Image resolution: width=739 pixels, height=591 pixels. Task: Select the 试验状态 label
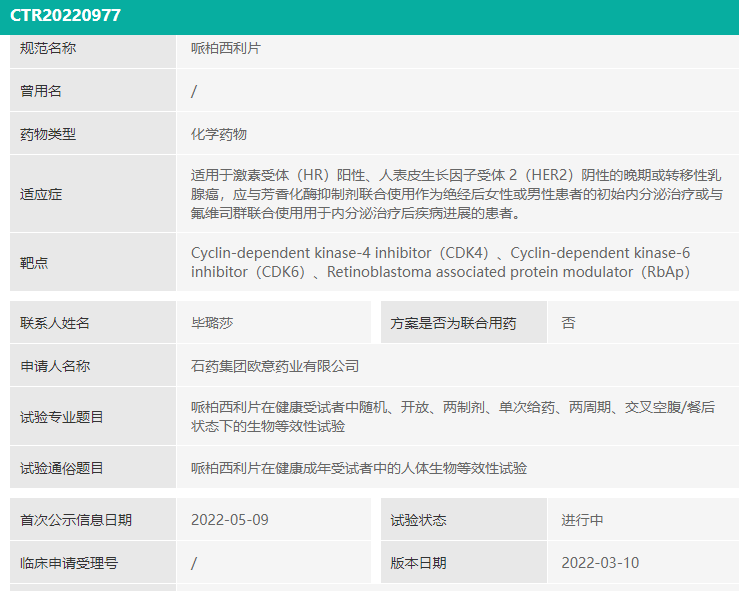(418, 520)
